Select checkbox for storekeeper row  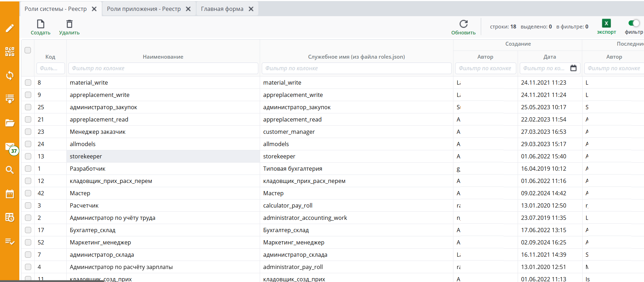(28, 156)
